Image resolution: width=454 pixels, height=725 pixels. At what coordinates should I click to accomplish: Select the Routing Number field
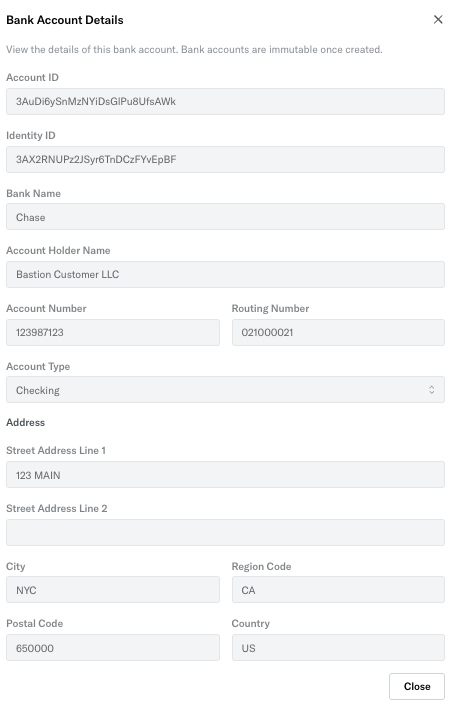tap(338, 332)
